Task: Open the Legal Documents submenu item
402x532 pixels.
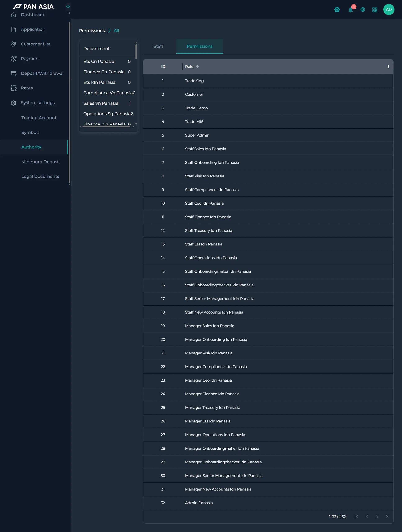Action: [34, 176]
